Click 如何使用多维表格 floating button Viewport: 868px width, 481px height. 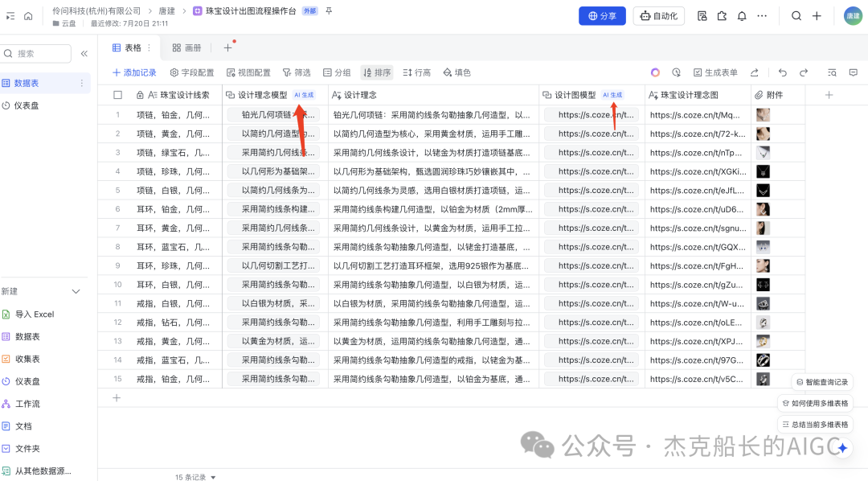point(815,404)
